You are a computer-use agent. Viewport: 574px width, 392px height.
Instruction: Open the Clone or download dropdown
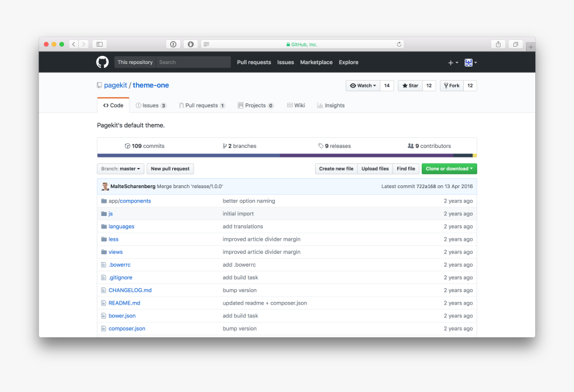[449, 169]
